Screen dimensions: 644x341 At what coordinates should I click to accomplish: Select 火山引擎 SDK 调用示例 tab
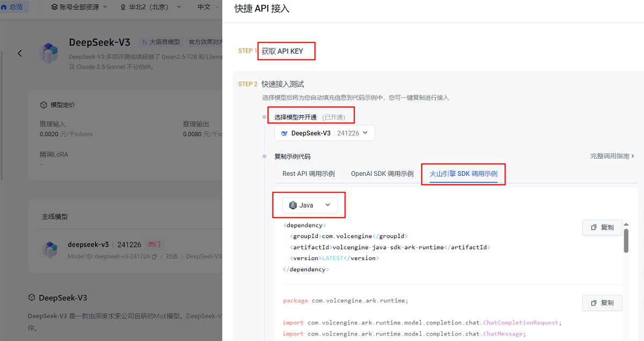click(x=464, y=174)
